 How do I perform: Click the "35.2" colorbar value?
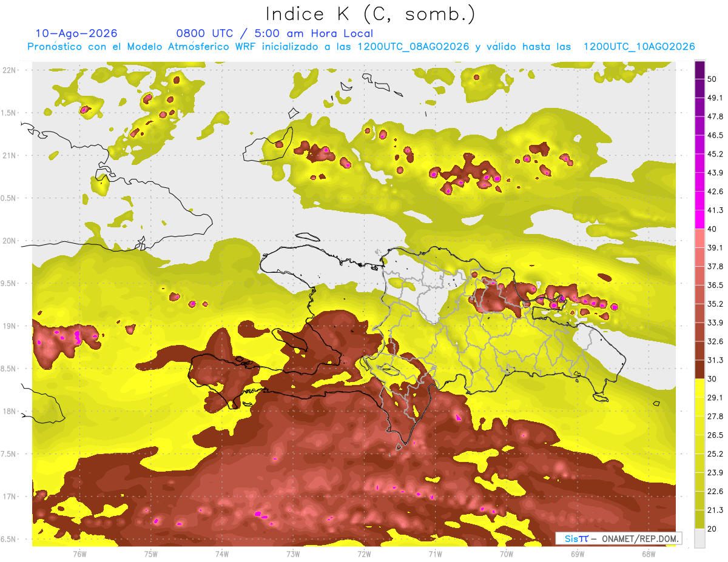point(715,304)
